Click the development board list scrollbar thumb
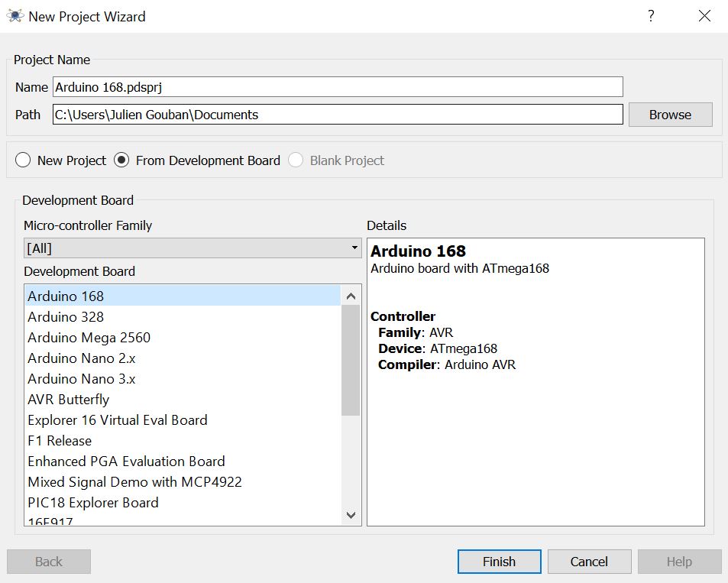Viewport: 728px width, 583px height. (x=351, y=359)
